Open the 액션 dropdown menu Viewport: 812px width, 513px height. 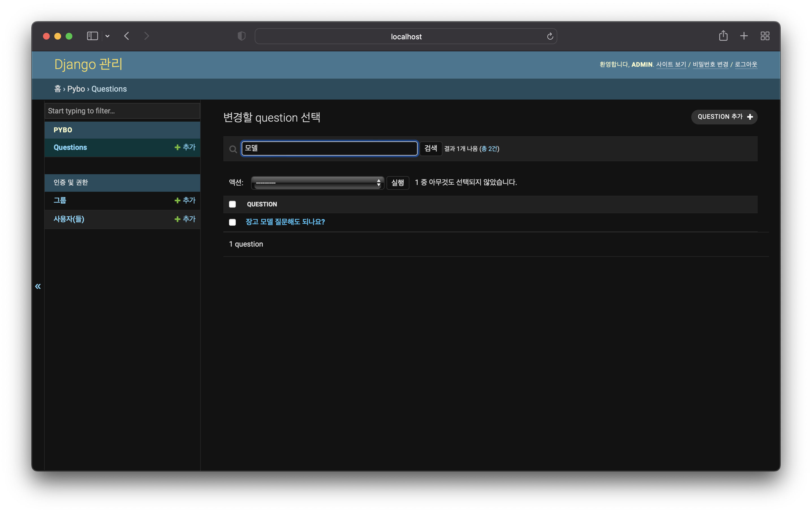coord(317,183)
